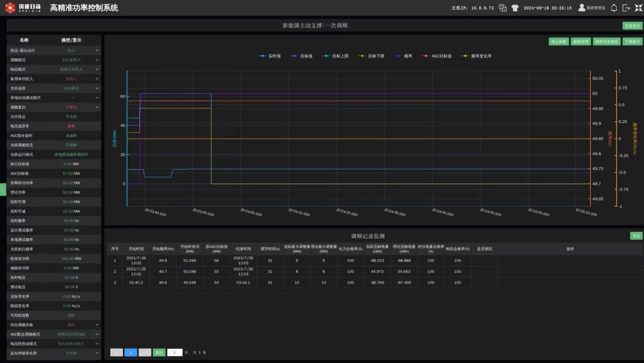Image resolution: width=644 pixels, height=363 pixels.
Task: Click 开始时间 column header
Action: coord(136,249)
